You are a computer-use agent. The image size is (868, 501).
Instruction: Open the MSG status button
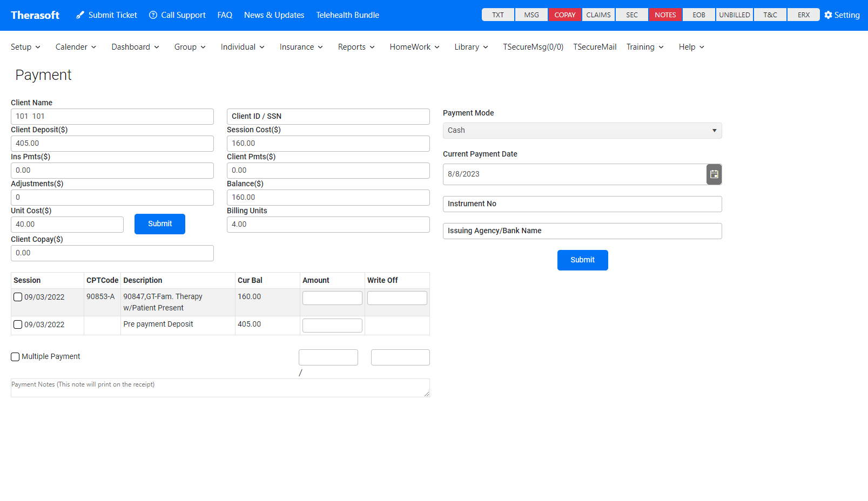tap(531, 15)
